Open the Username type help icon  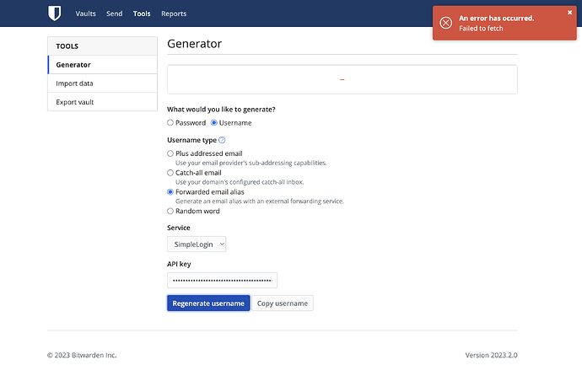tap(222, 140)
